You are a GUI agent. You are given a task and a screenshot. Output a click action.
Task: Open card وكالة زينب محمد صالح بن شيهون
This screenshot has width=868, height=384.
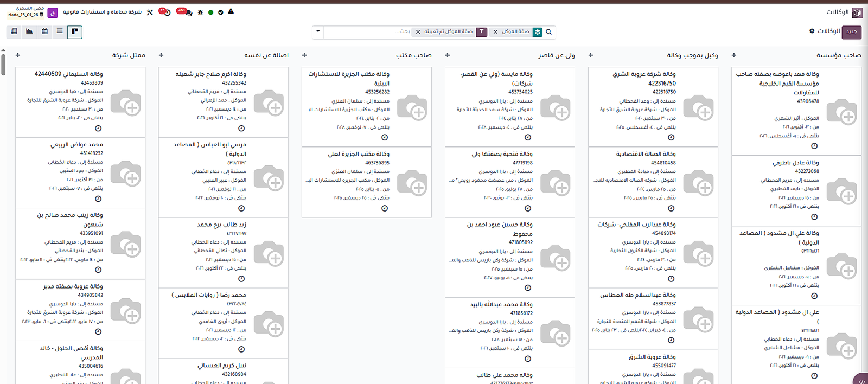[x=80, y=244]
